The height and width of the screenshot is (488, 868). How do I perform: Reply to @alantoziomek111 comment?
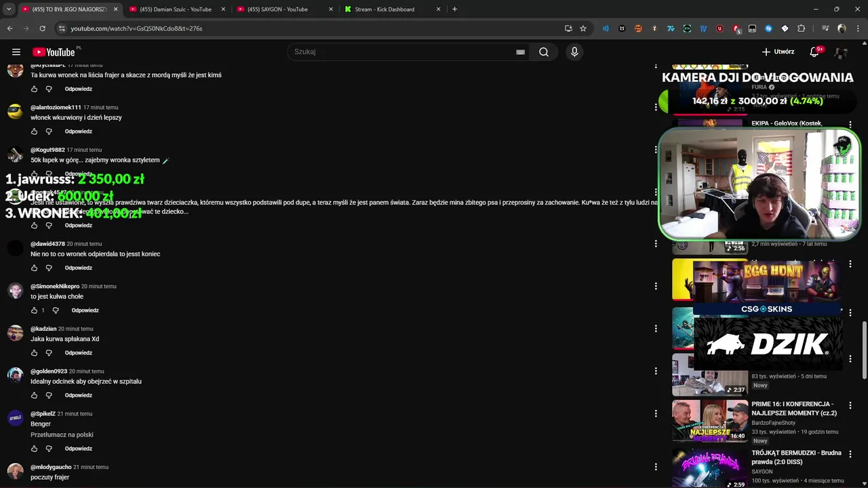click(79, 131)
